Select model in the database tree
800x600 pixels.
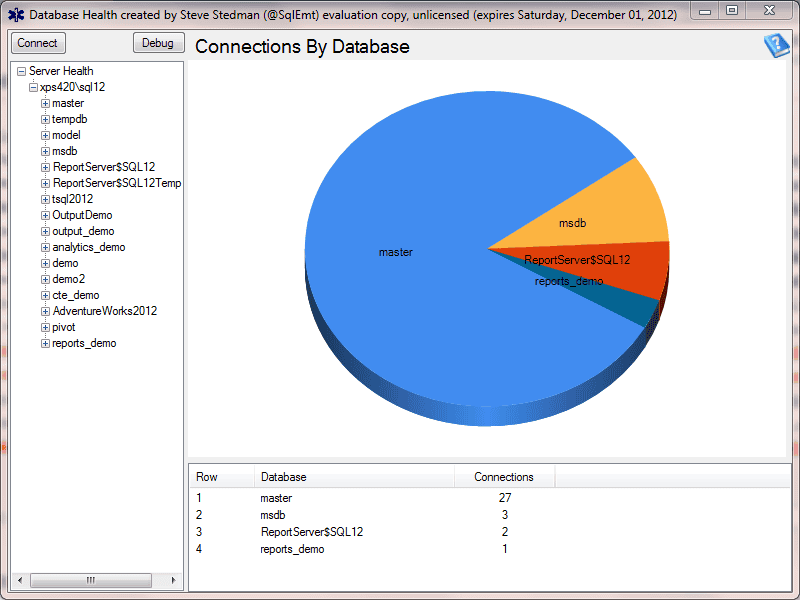pos(66,135)
